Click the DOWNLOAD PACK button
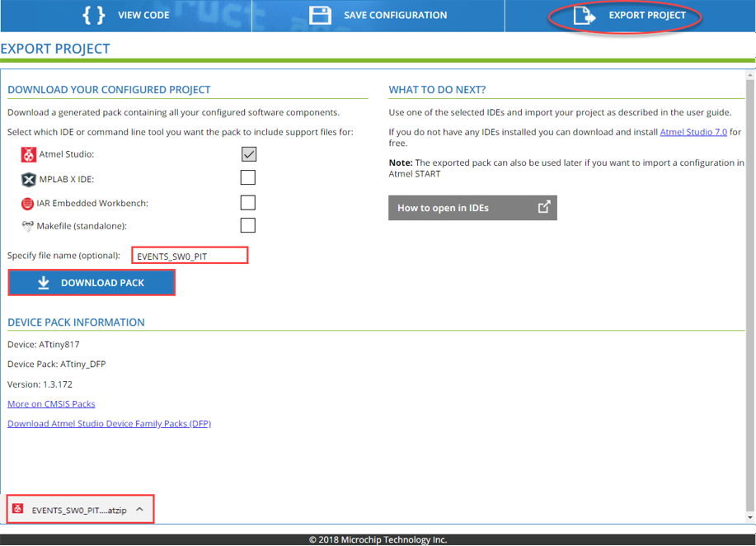Viewport: 756px width, 546px height. point(92,283)
